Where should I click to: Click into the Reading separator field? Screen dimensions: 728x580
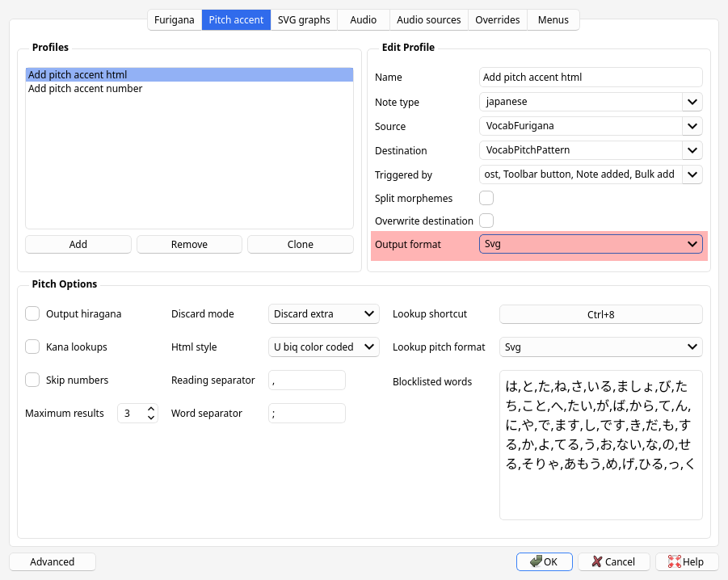pyautogui.click(x=306, y=380)
